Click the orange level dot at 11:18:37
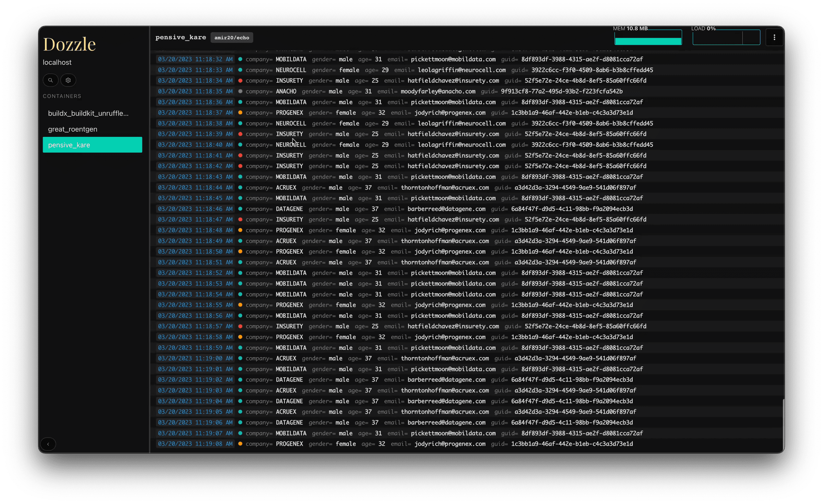Screen dimensions: 823x504 pyautogui.click(x=240, y=113)
